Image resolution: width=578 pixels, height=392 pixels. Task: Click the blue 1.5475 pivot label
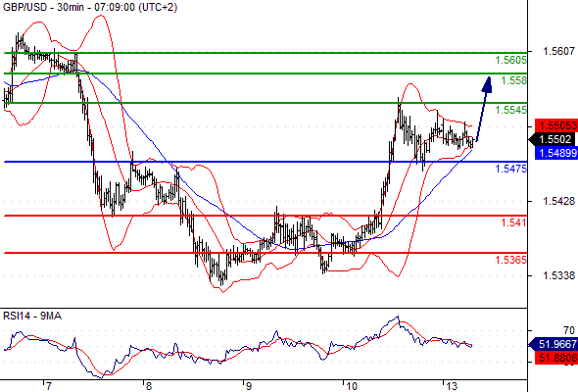tap(511, 169)
